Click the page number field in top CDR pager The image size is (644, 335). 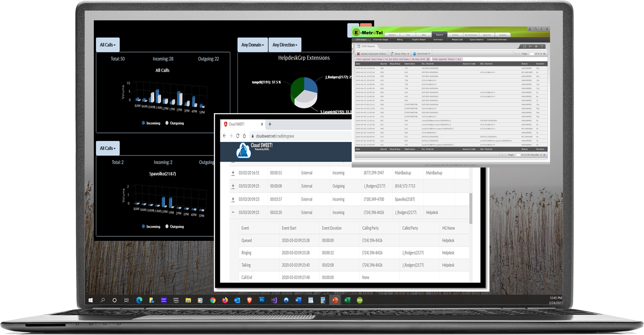pyautogui.click(x=531, y=54)
